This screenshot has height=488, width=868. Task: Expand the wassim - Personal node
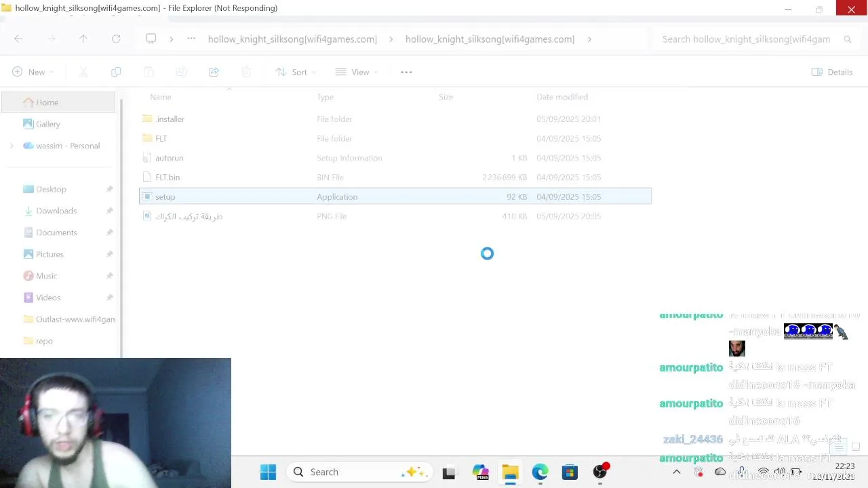tap(12, 146)
